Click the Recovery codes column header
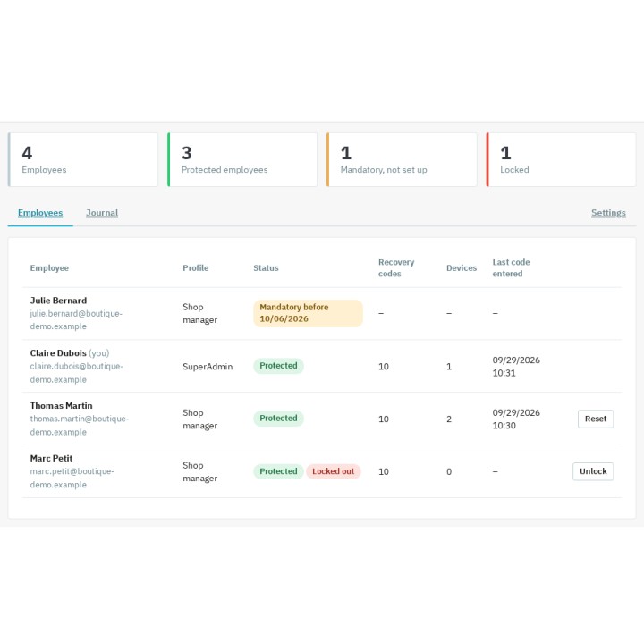The image size is (644, 644). pyautogui.click(x=396, y=268)
